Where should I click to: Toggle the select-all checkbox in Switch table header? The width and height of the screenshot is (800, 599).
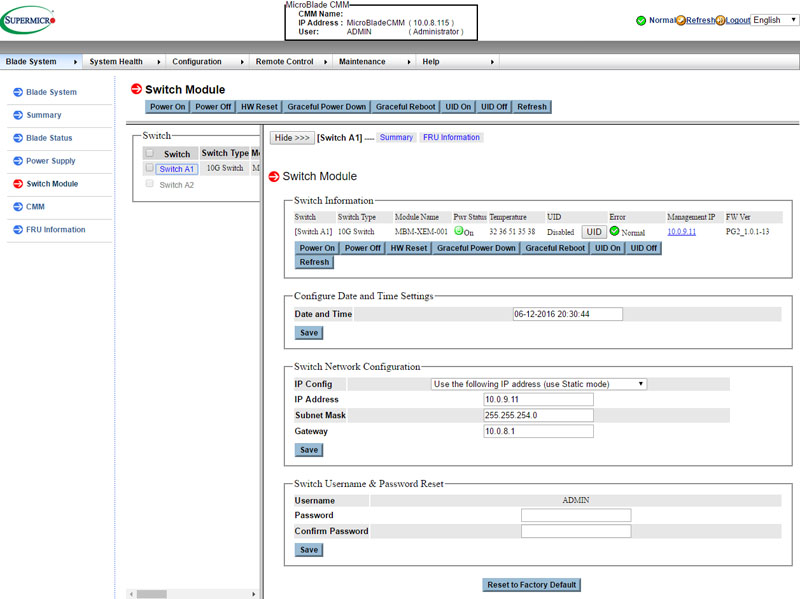point(150,153)
